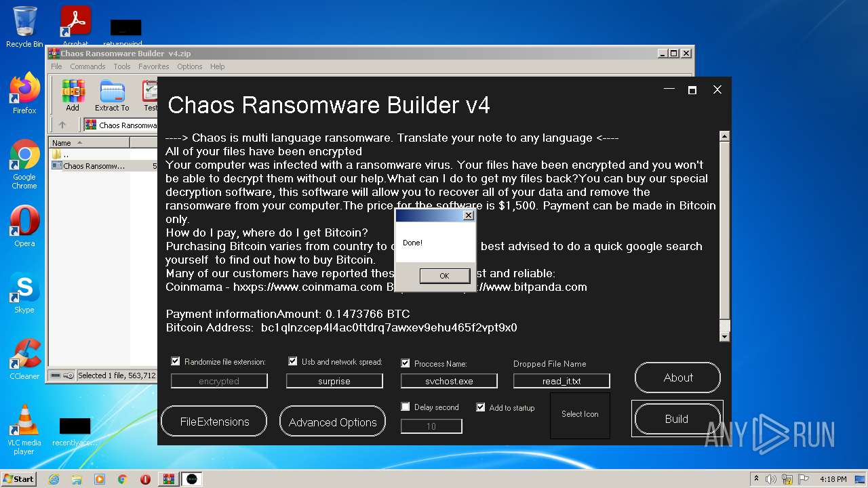Open the Tools menu in WinRAR
868x488 pixels.
coord(122,66)
